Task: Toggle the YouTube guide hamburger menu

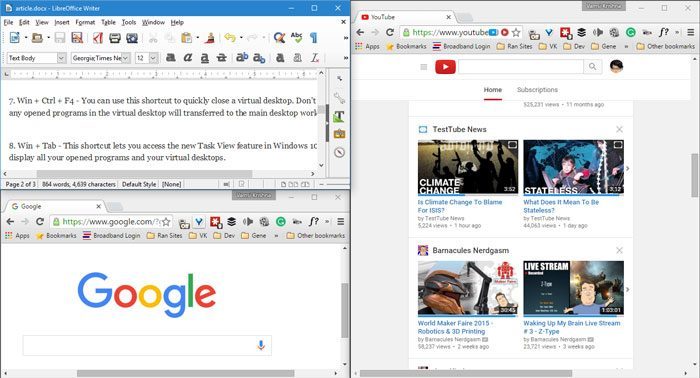Action: point(424,67)
